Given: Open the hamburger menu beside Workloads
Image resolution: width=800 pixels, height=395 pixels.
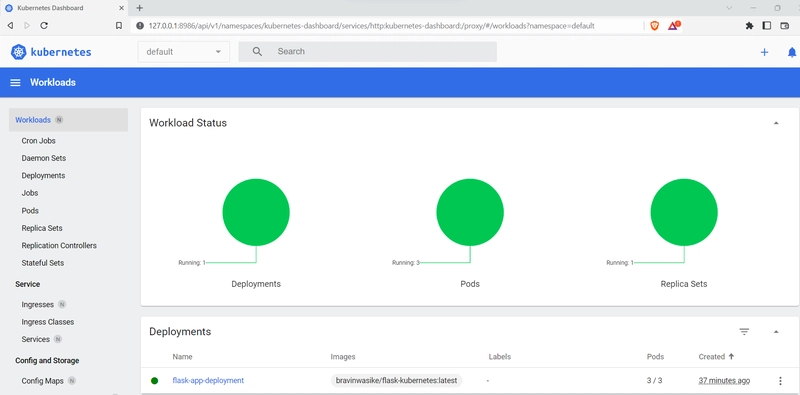Looking at the screenshot, I should click(x=15, y=83).
